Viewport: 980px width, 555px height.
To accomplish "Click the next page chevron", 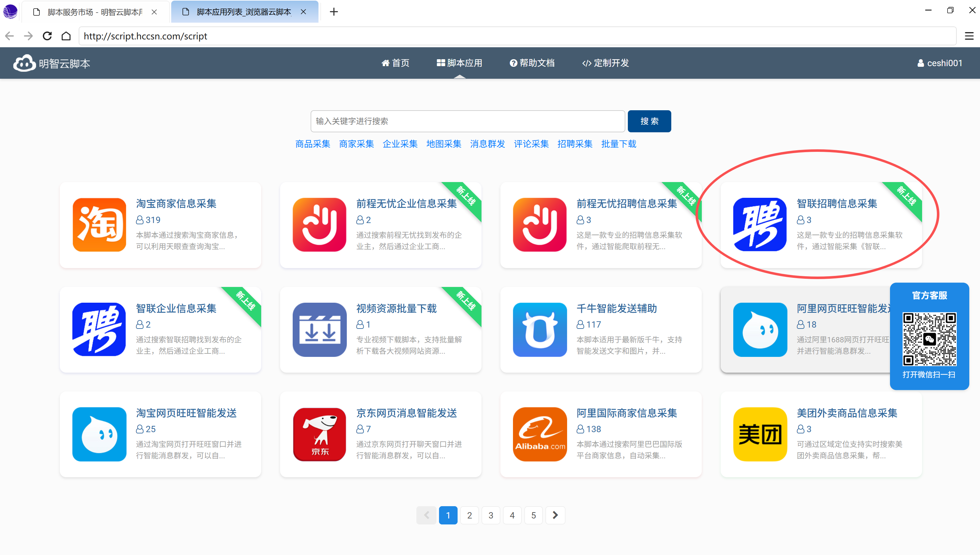I will pos(555,515).
